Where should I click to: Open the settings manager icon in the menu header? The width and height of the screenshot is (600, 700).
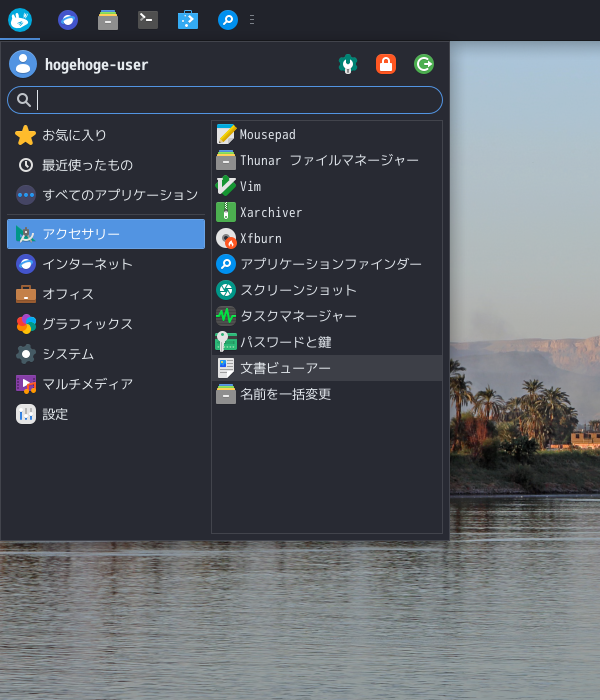coord(348,64)
